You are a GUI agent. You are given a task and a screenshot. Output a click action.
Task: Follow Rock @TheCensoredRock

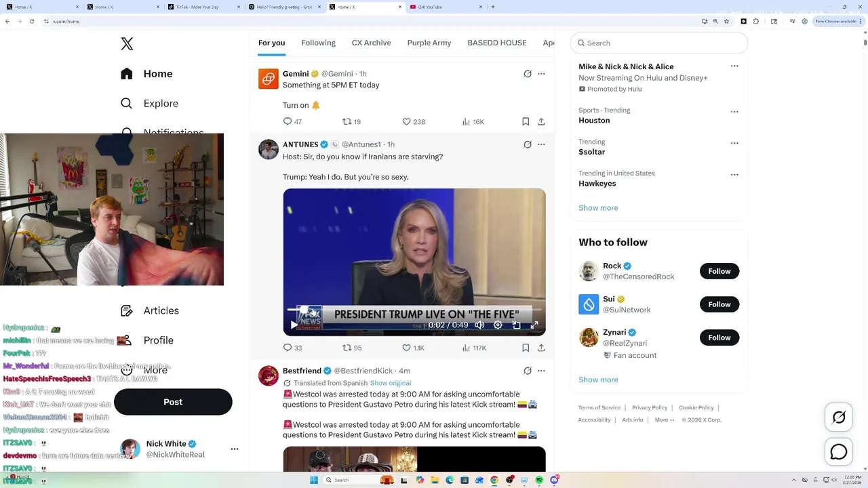click(x=719, y=271)
